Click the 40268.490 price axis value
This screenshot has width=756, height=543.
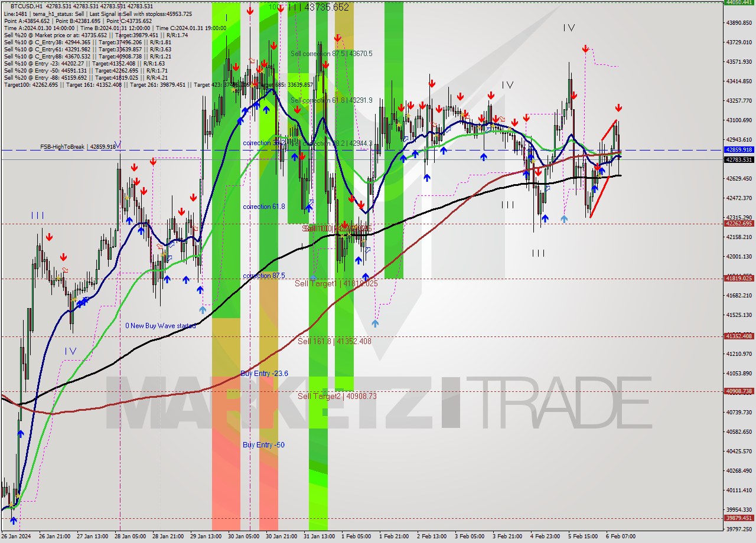pyautogui.click(x=739, y=470)
